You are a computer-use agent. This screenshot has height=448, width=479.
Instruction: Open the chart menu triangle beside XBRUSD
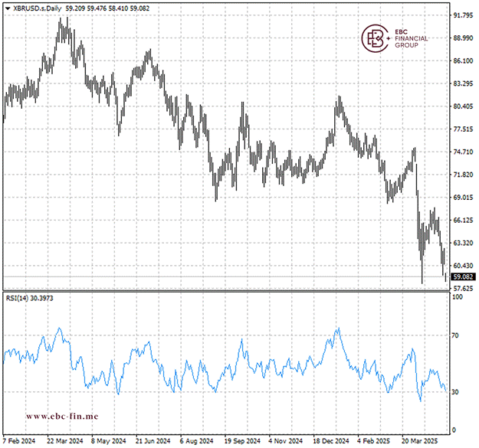[8, 7]
